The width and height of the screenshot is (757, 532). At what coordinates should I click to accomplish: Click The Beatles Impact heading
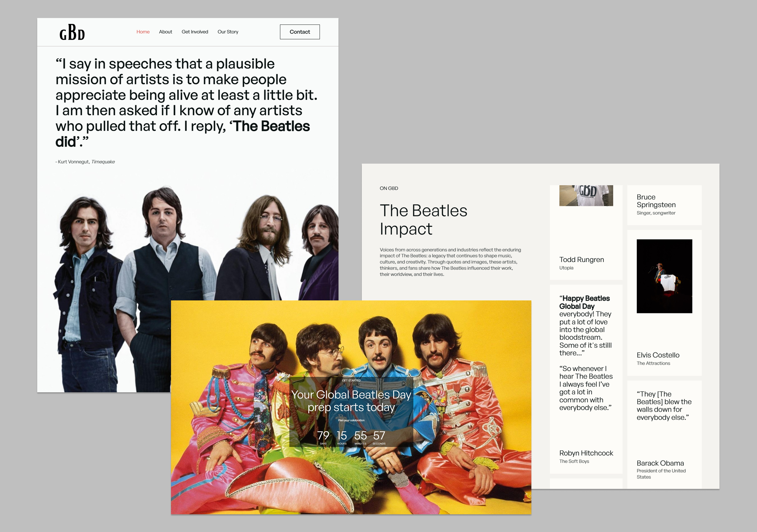tap(423, 219)
